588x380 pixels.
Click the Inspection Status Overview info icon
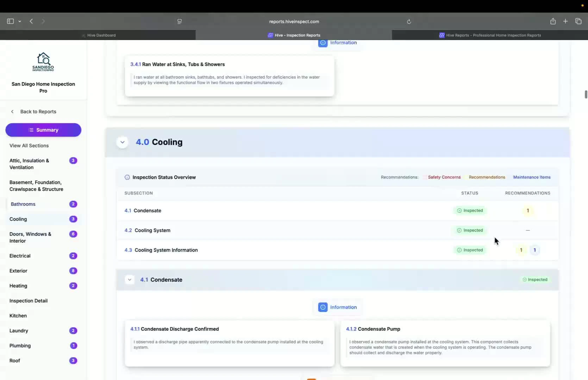point(127,177)
